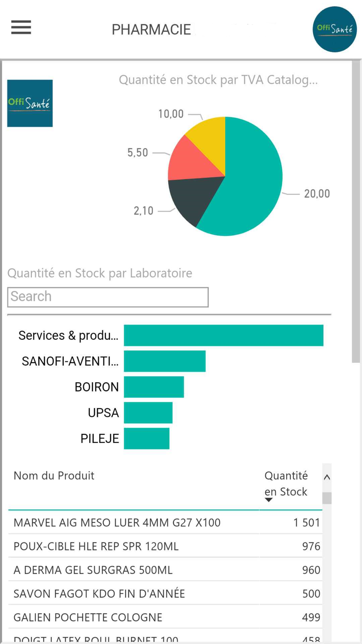Click the Nom du Produit header

point(54,476)
